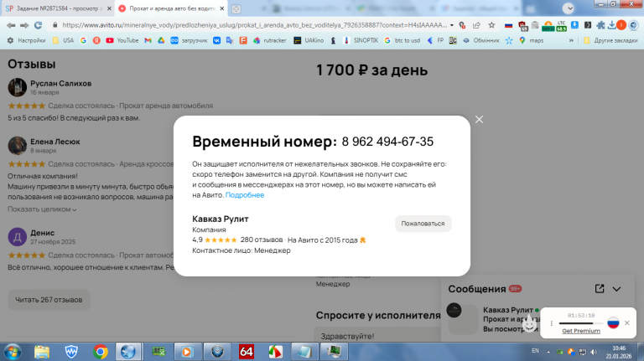Click the Russian flag in VPN widget
Image resolution: width=644 pixels, height=361 pixels.
point(613,322)
